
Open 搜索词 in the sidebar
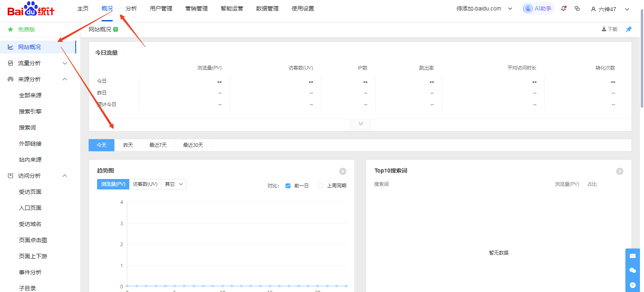point(27,127)
